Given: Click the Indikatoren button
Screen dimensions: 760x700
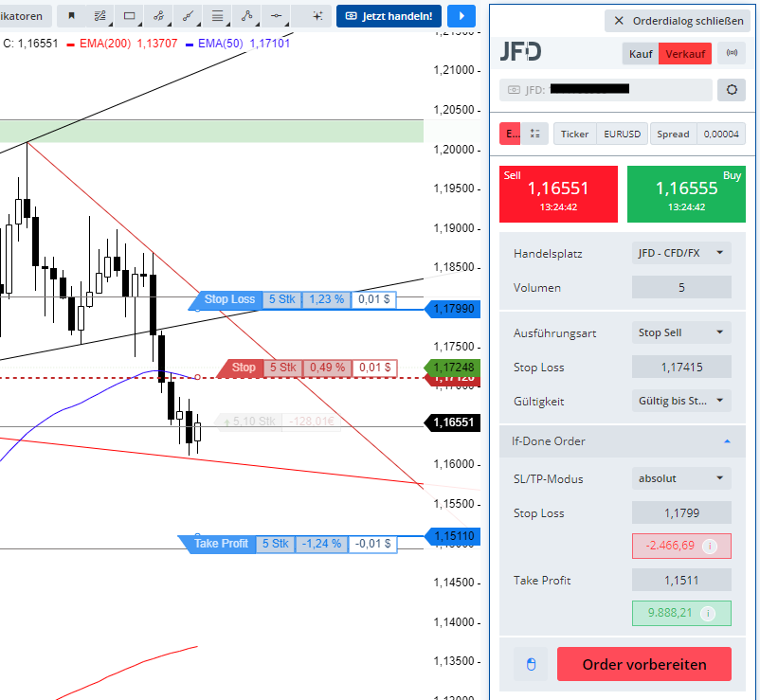Looking at the screenshot, I should 25,16.
